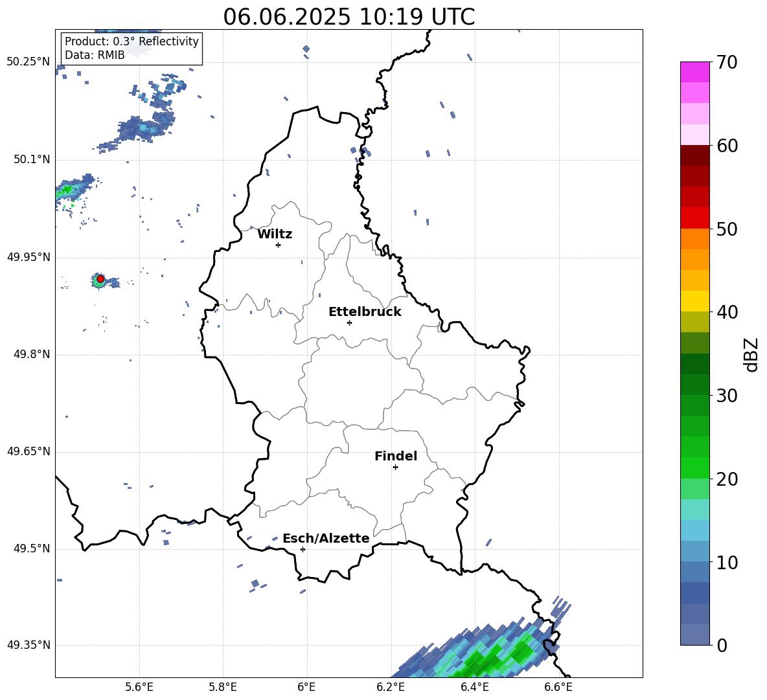Click the yellow colorbar segment near 40
The width and height of the screenshot is (767, 700).
pyautogui.click(x=694, y=301)
